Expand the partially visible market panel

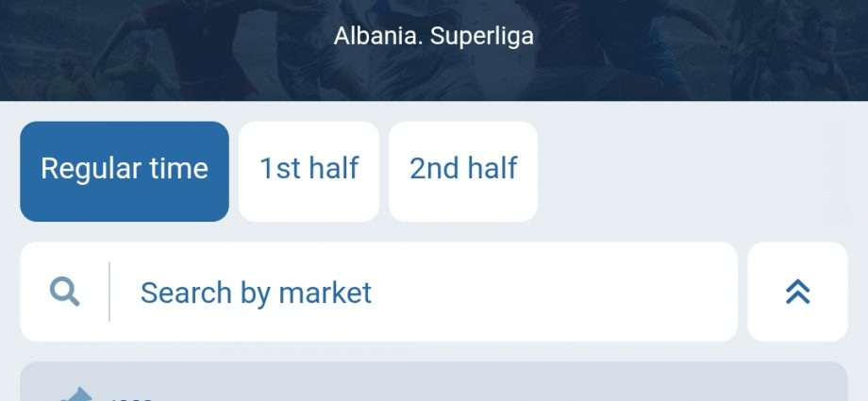tap(434, 387)
